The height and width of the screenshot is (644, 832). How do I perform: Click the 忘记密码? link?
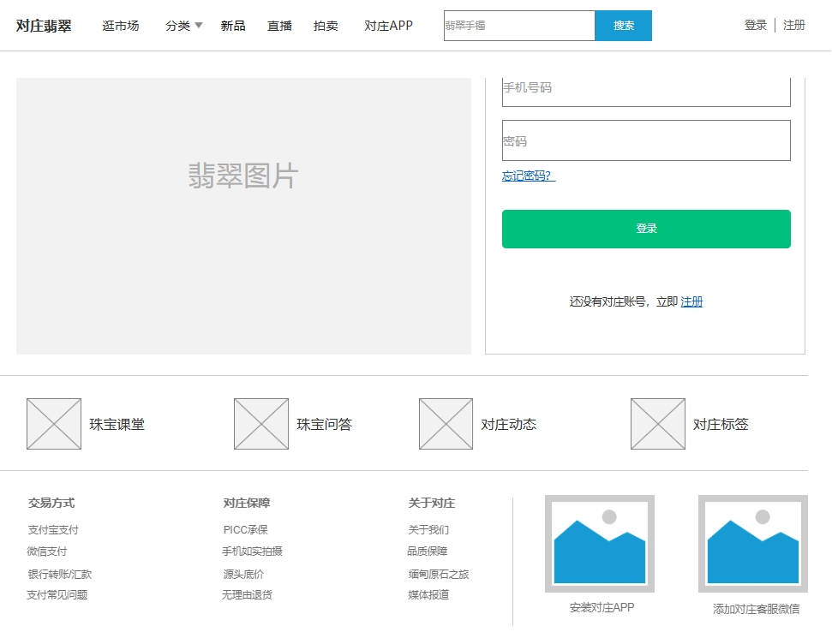[529, 176]
